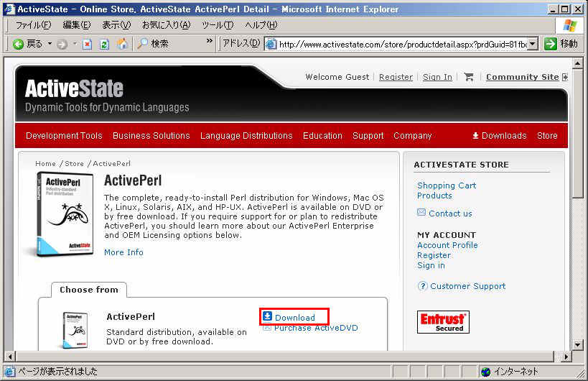Click the shopping cart icon in header

tap(468, 77)
